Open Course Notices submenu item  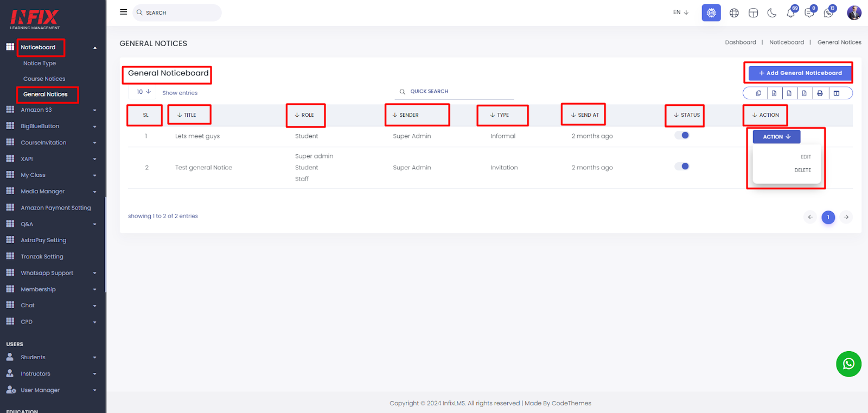44,79
